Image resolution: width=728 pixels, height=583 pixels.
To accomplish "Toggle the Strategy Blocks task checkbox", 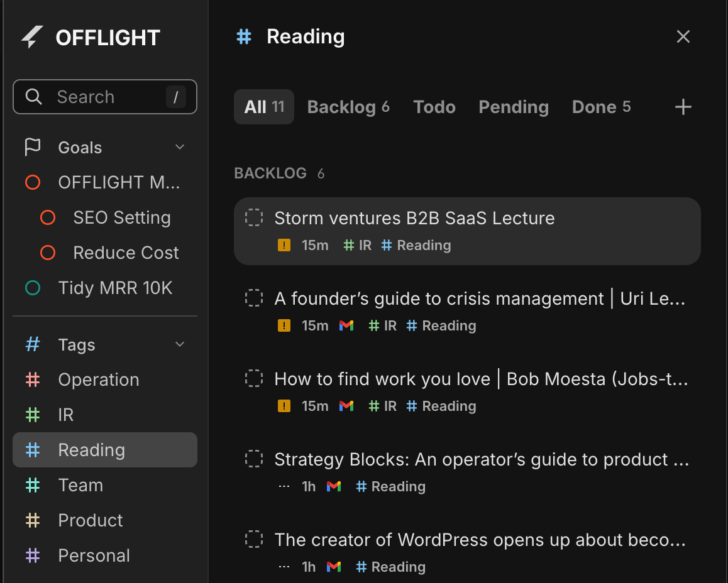I will 253,459.
